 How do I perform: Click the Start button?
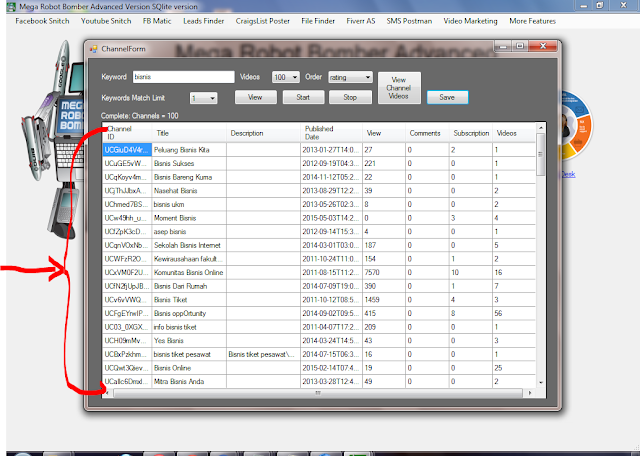[303, 97]
